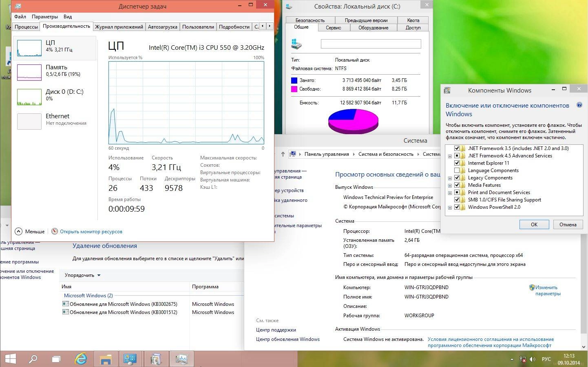Open the Файл menu in Task Manager
The height and width of the screenshot is (367, 588).
click(20, 17)
